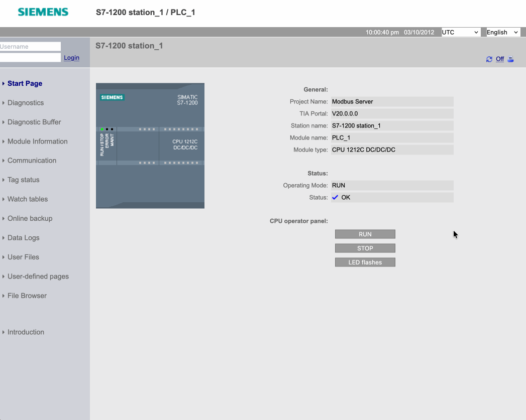Select Module Information in the sidebar
Image resolution: width=526 pixels, height=420 pixels.
coord(38,142)
